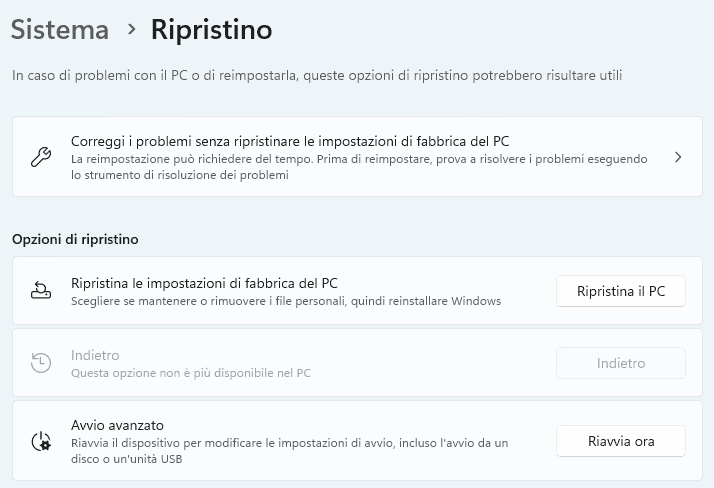Click the disabled Indietro button

[620, 363]
